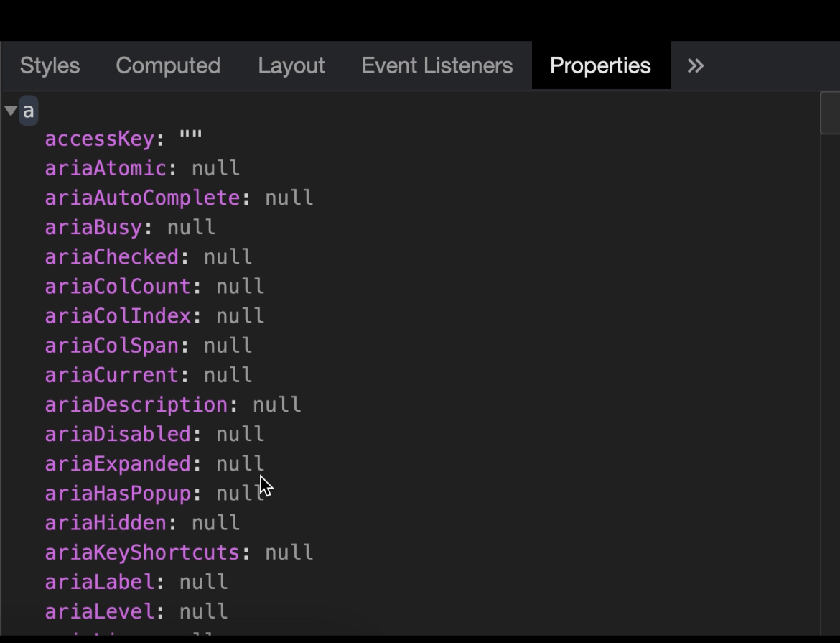
Task: Select the ariaHasPopup property
Action: click(118, 494)
